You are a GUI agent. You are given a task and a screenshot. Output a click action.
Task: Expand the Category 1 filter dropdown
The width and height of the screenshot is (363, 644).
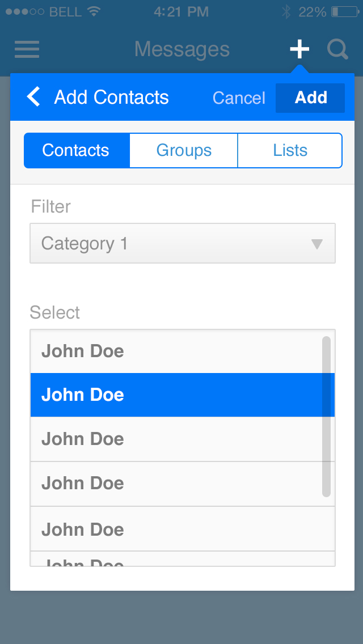(170, 244)
